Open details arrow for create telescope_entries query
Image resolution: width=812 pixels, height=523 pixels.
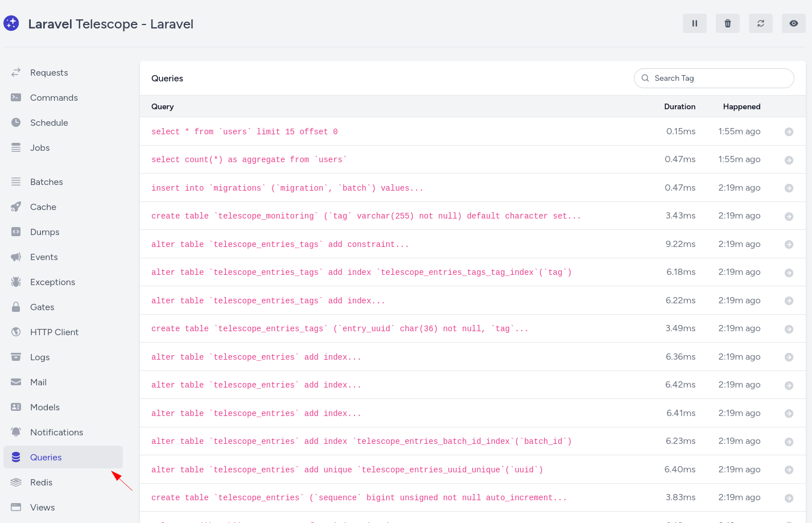789,498
